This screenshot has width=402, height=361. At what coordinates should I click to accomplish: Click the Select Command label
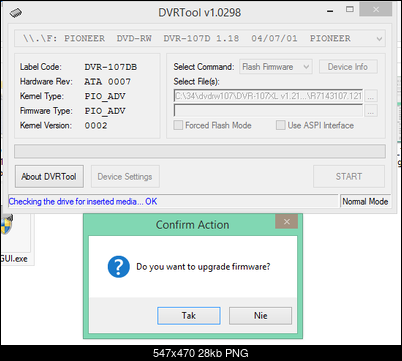[204, 67]
